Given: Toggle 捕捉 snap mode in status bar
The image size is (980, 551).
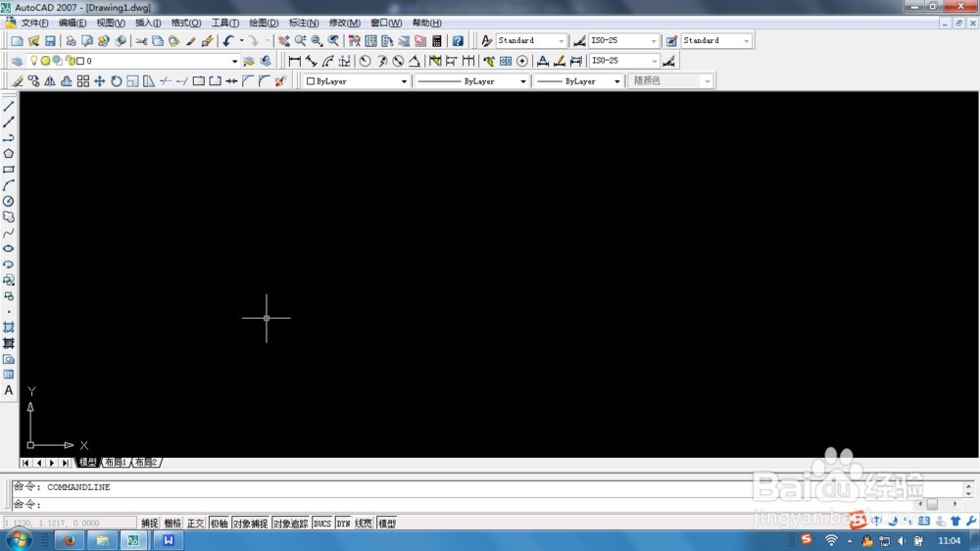Looking at the screenshot, I should [149, 524].
